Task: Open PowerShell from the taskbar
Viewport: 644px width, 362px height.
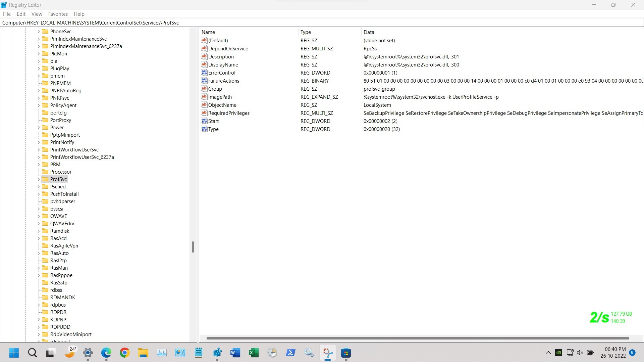Action: (x=291, y=353)
